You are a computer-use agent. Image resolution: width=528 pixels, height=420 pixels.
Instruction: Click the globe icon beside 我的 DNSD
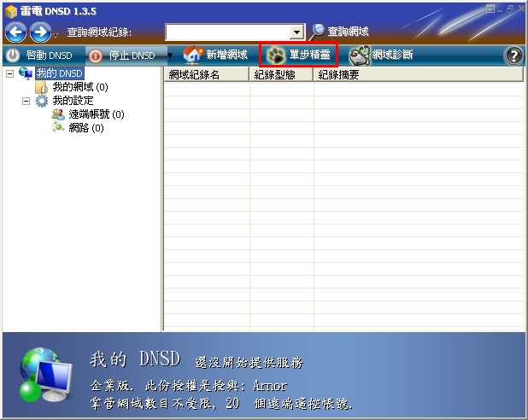click(x=26, y=73)
